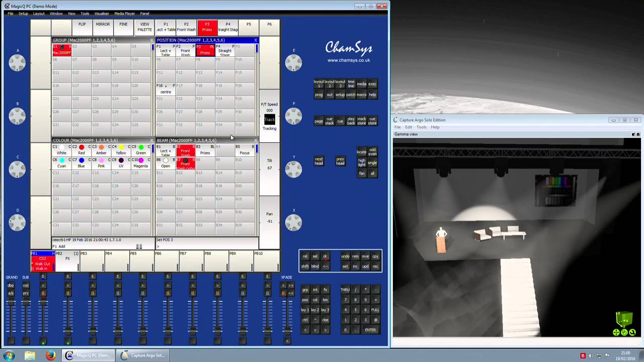Select position palette P4 Straight Stage
This screenshot has width=644, height=362.
pos(225,50)
